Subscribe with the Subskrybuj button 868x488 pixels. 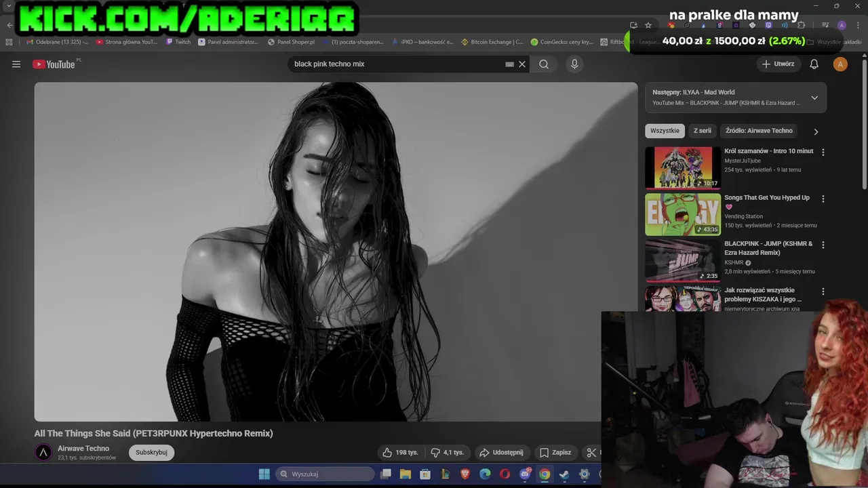151,453
